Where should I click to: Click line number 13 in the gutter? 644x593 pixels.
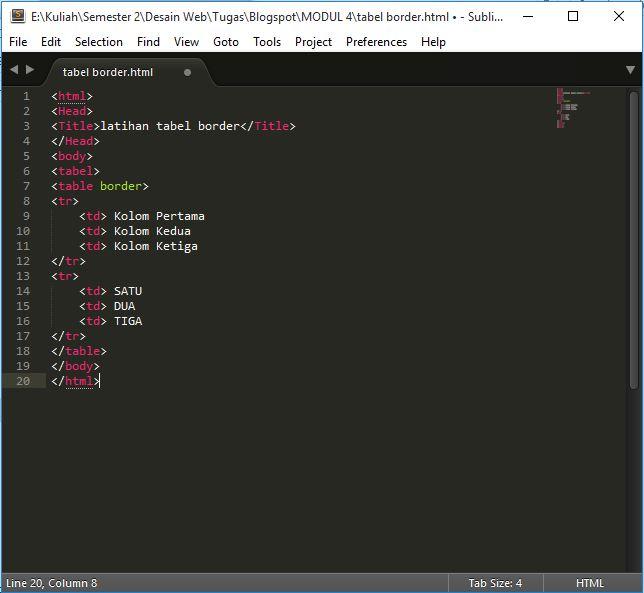[23, 276]
